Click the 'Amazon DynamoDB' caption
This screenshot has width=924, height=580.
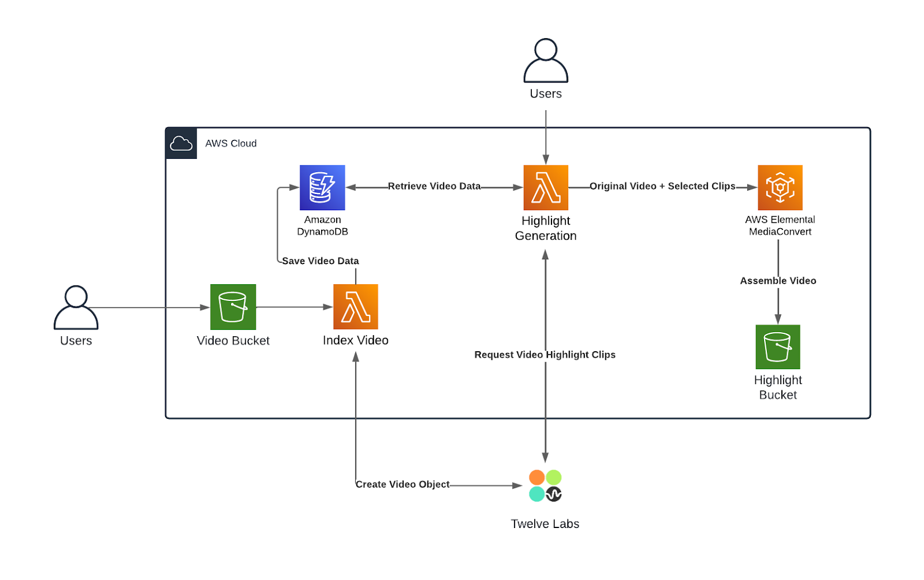coord(322,225)
